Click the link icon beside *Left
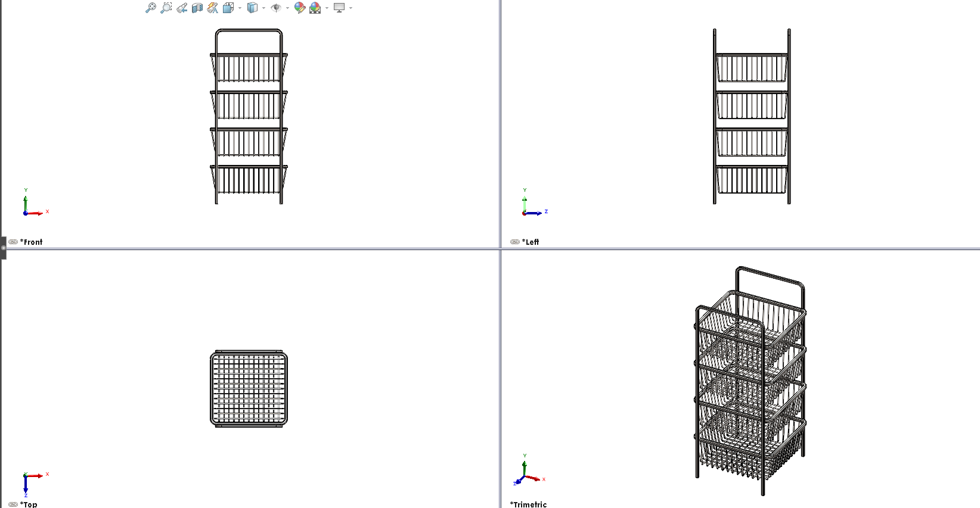The width and height of the screenshot is (980, 508). coord(515,242)
